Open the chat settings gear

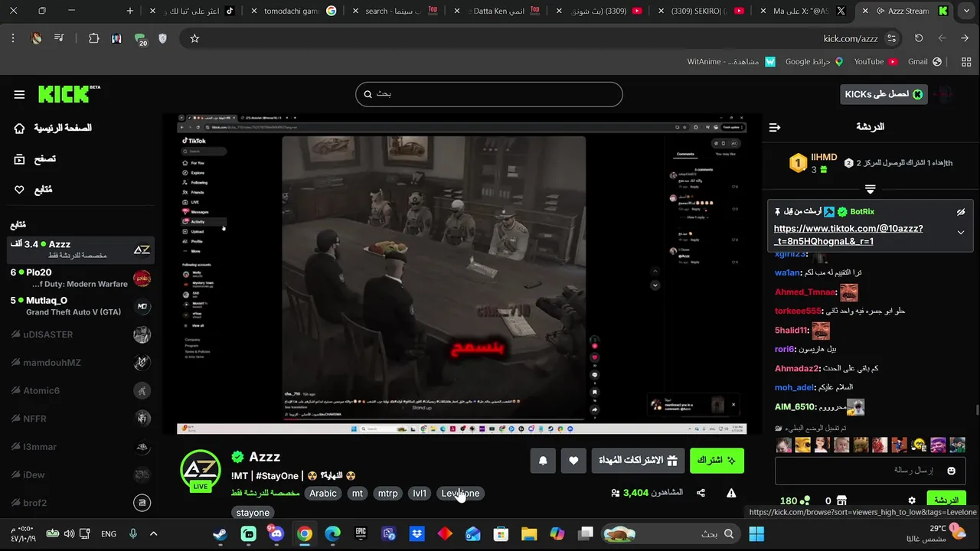[x=912, y=500]
